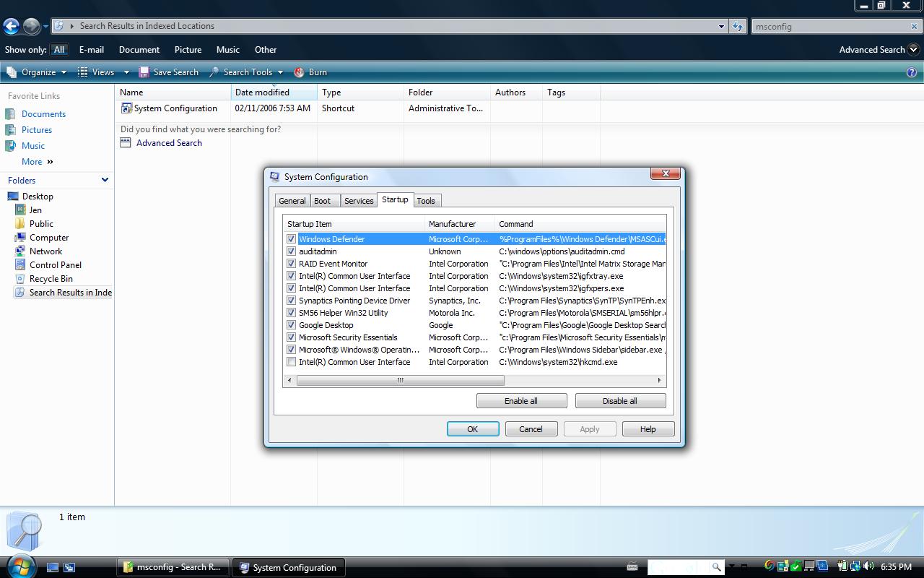The height and width of the screenshot is (578, 924).
Task: Uncheck the auditadmin startup item
Action: [x=292, y=251]
